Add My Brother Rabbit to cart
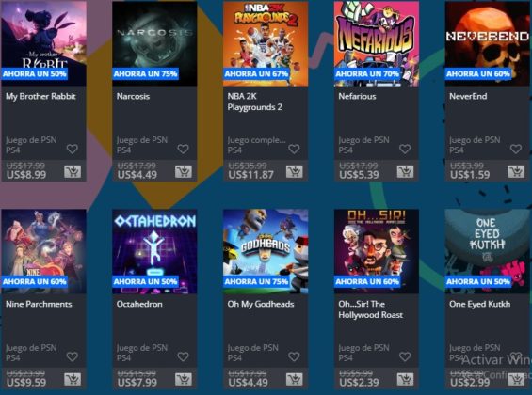This screenshot has width=532, height=395. (x=73, y=171)
